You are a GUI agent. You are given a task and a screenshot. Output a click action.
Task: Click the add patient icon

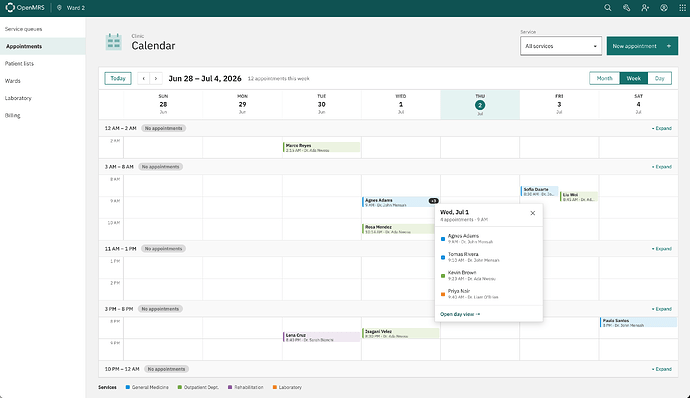click(x=645, y=8)
